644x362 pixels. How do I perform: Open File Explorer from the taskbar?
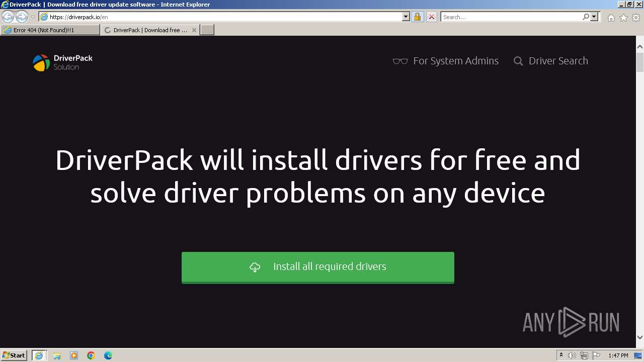(56, 355)
